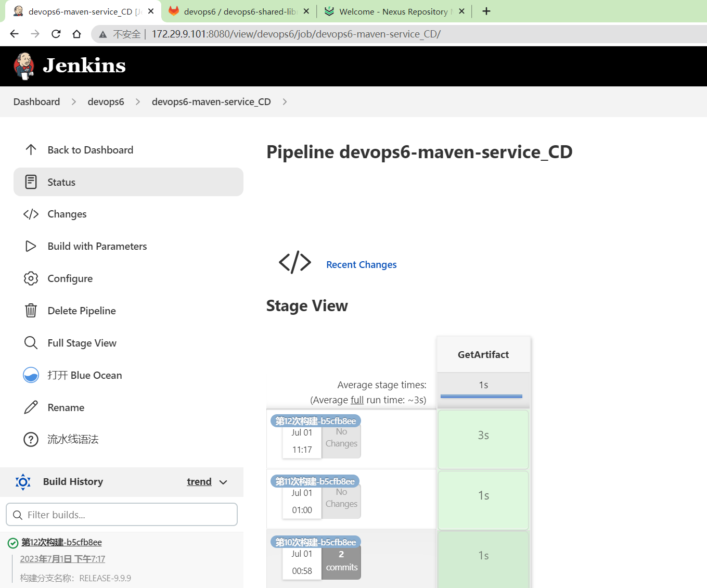Go back with the browser back arrow
Viewport: 707px width, 588px height.
pos(14,34)
